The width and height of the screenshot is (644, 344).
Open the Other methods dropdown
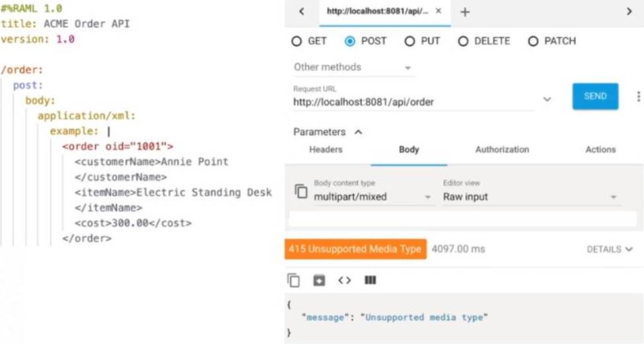pos(353,67)
